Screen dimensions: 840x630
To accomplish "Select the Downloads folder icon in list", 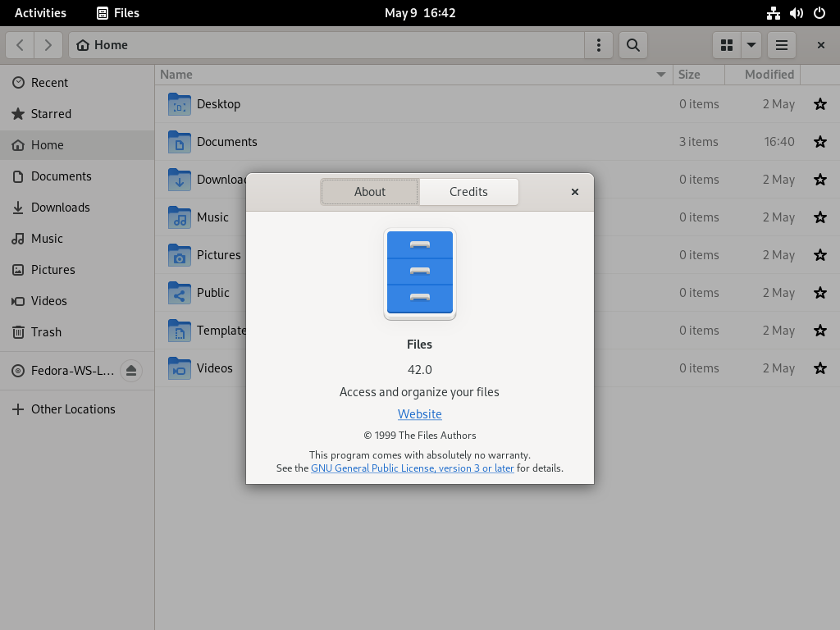I will point(180,180).
